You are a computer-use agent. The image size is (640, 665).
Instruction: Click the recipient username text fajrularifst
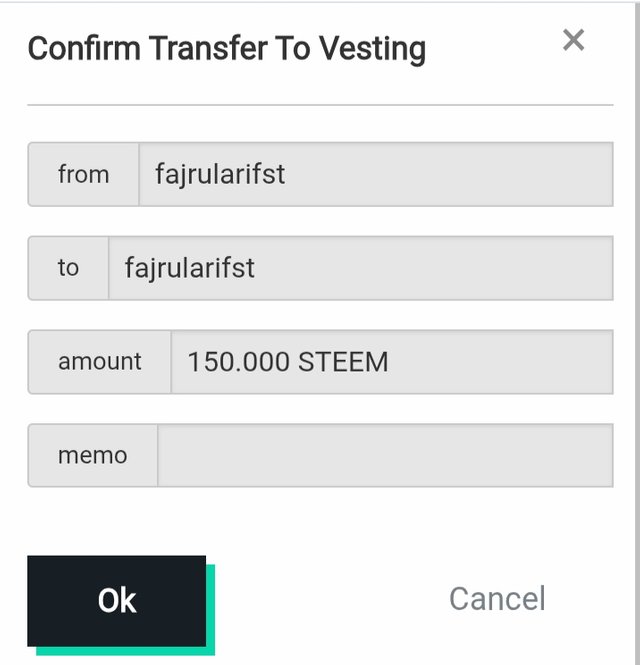coord(190,268)
